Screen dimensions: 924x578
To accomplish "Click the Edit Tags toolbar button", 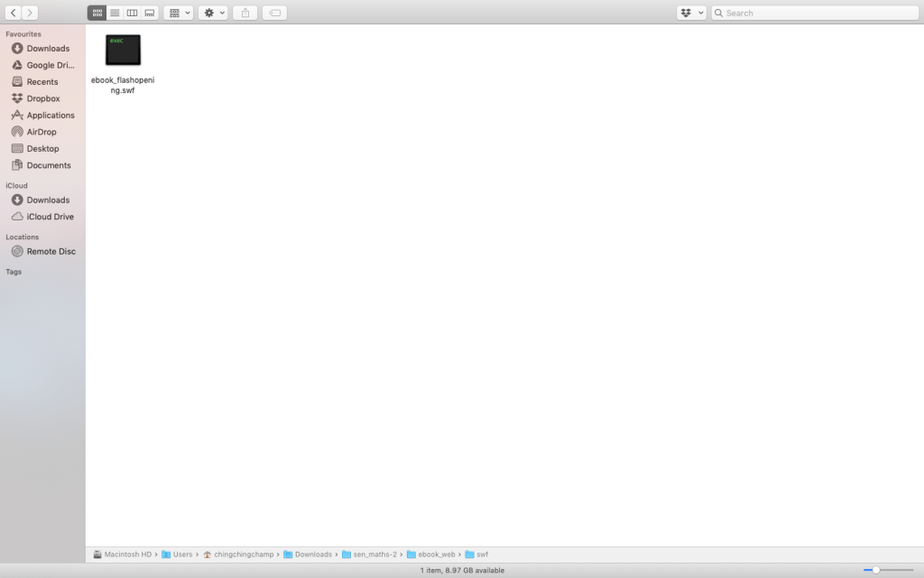I will (x=274, y=13).
